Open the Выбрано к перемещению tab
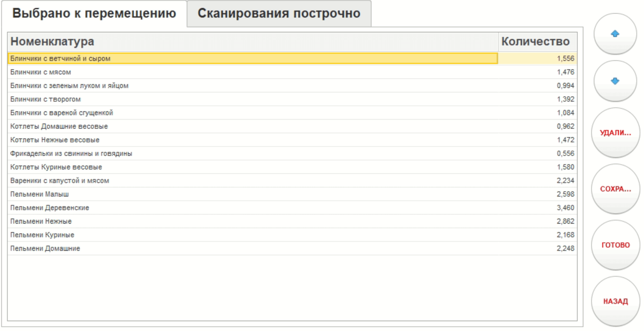 coord(94,14)
